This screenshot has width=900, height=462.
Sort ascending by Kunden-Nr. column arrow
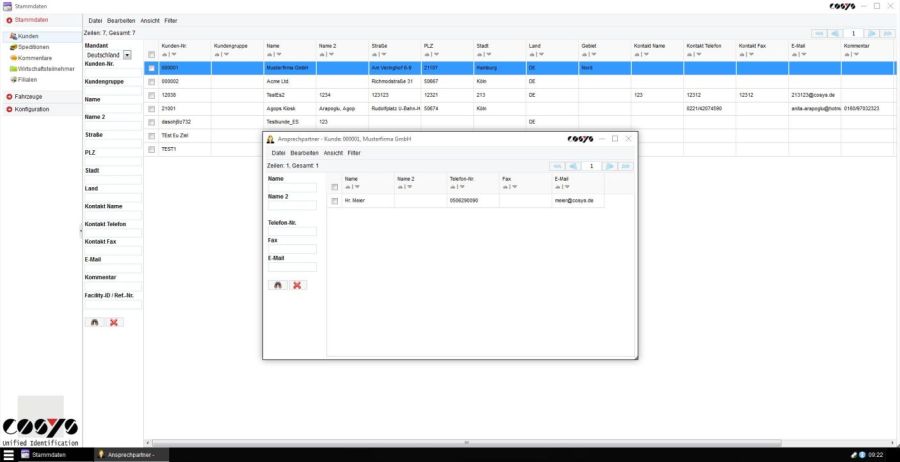[x=164, y=55]
